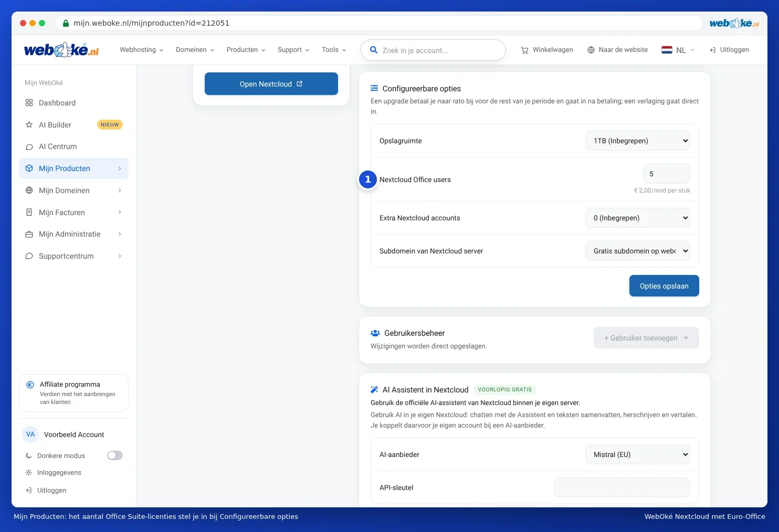Image resolution: width=779 pixels, height=532 pixels.
Task: Open the Tools menu
Action: coord(334,50)
